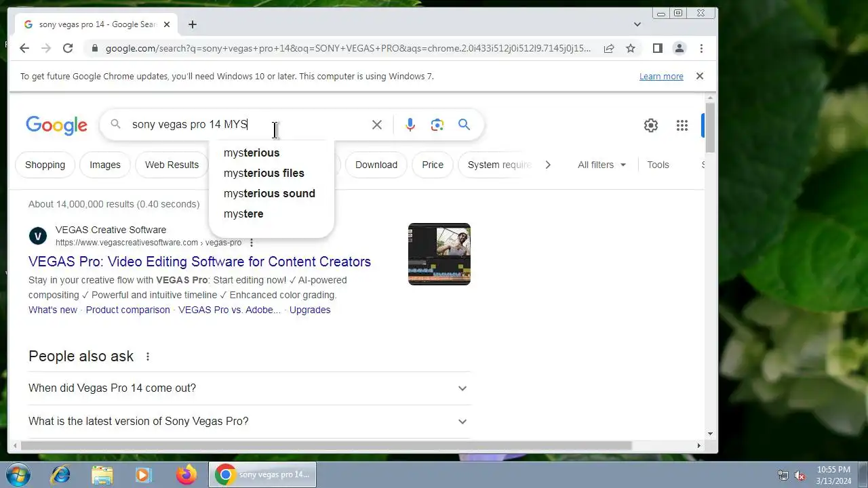Dismiss the Chrome update notification bar
868x488 pixels.
[x=700, y=76]
